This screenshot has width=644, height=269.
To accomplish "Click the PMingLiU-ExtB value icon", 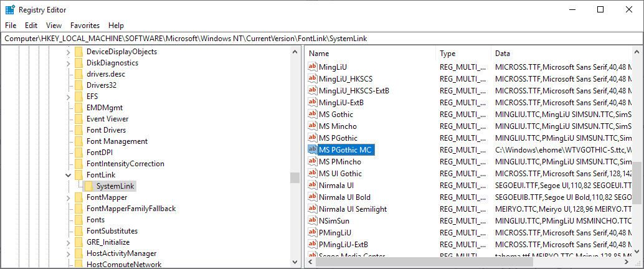I will click(313, 245).
